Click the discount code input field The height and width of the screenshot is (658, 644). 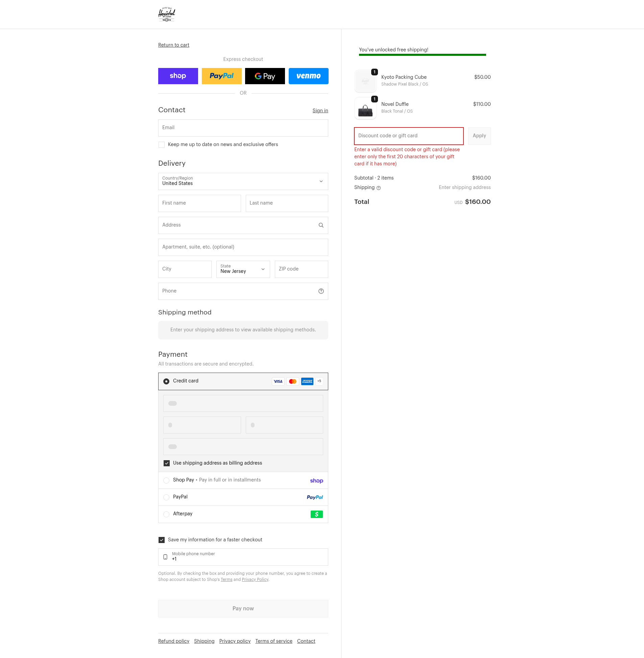(x=408, y=136)
